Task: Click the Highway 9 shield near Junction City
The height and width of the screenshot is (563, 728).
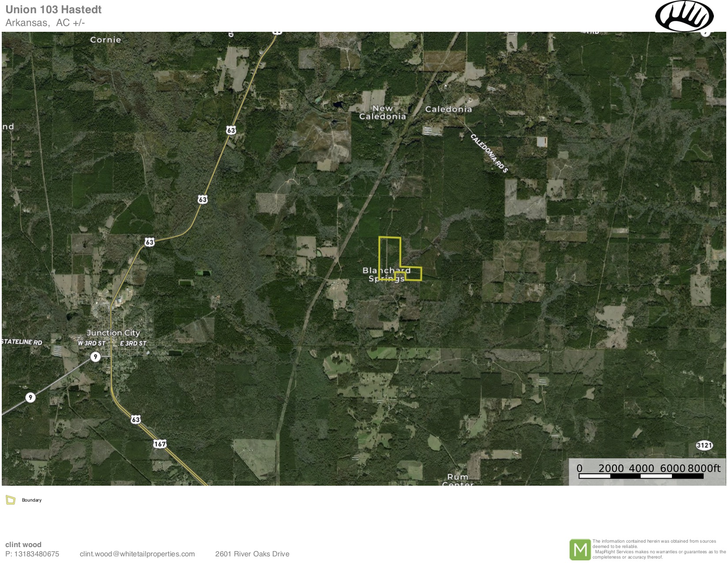Action: (95, 357)
